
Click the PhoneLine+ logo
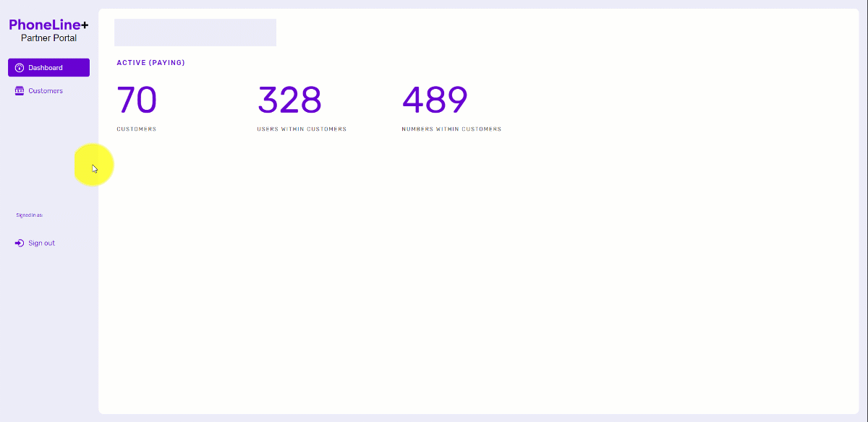pyautogui.click(x=48, y=25)
